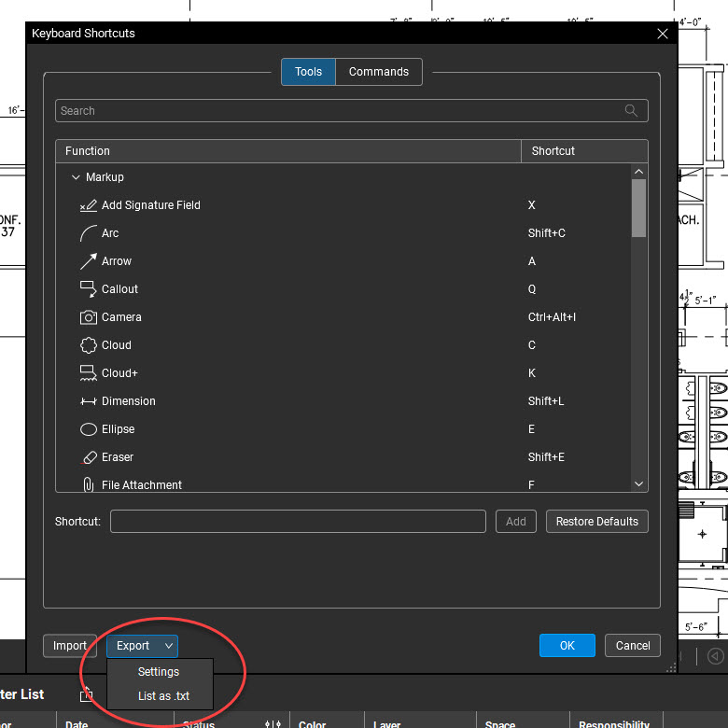Choose Settings from Export menu
The width and height of the screenshot is (728, 728).
tap(159, 672)
